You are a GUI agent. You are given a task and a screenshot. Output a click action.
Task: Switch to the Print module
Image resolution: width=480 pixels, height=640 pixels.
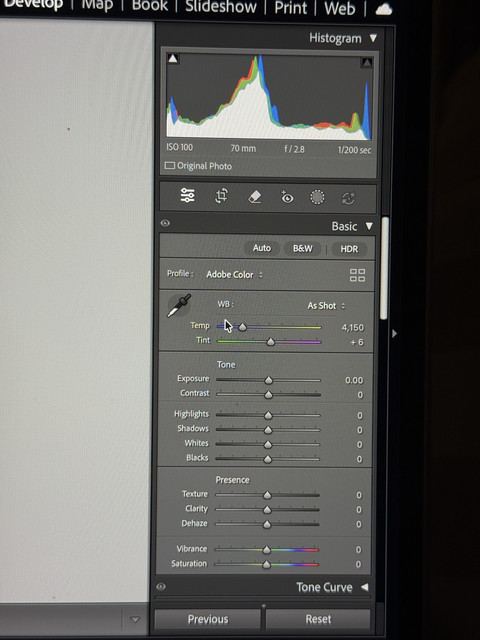coord(291,8)
